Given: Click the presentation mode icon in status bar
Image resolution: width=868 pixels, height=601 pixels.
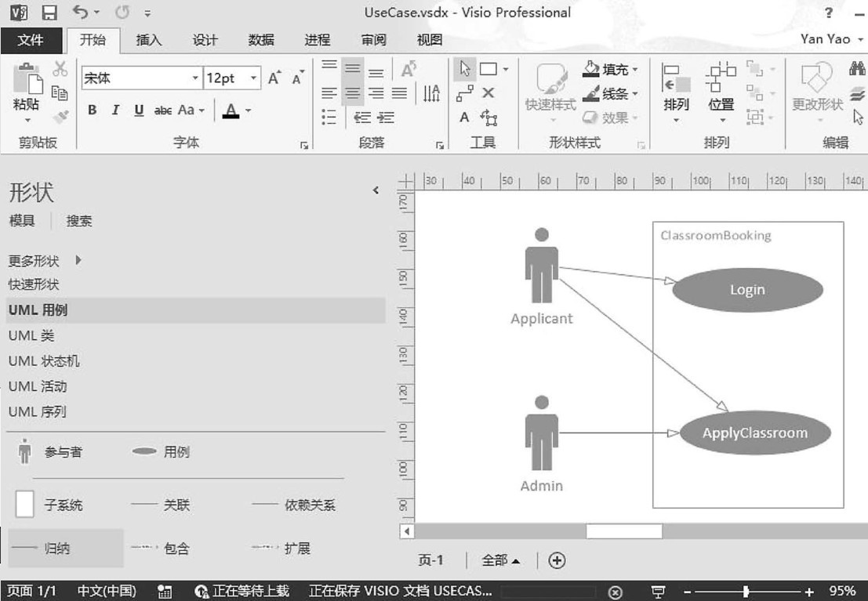Looking at the screenshot, I should tap(659, 592).
